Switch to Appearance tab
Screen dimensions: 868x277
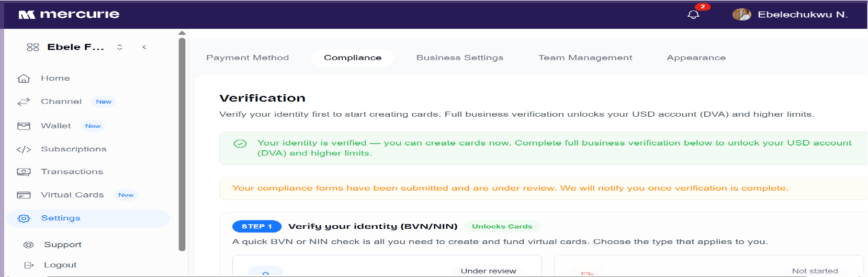696,58
